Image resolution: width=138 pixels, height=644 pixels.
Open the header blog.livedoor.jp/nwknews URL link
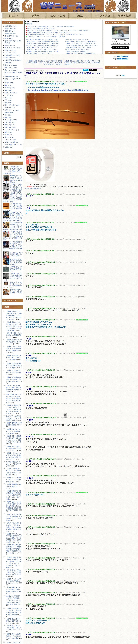[88, 11]
